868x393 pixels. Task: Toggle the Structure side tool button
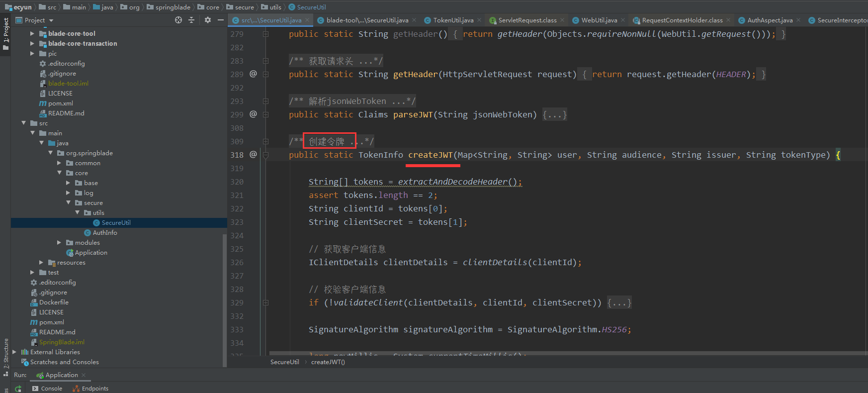tap(6, 357)
